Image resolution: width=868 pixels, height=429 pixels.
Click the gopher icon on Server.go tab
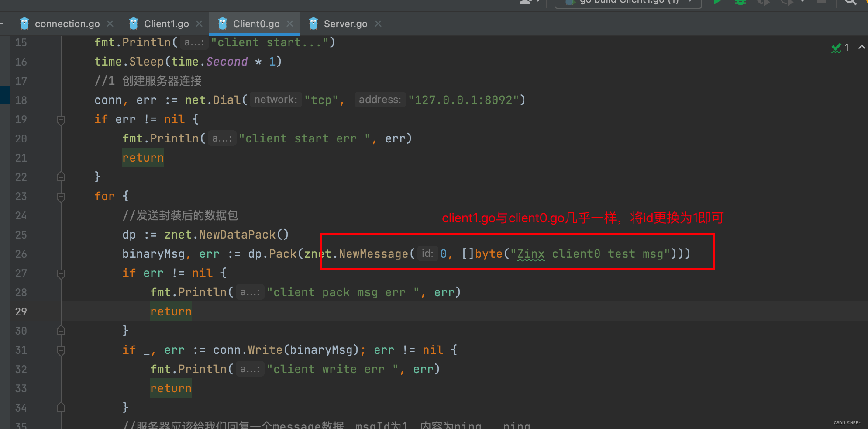point(313,24)
